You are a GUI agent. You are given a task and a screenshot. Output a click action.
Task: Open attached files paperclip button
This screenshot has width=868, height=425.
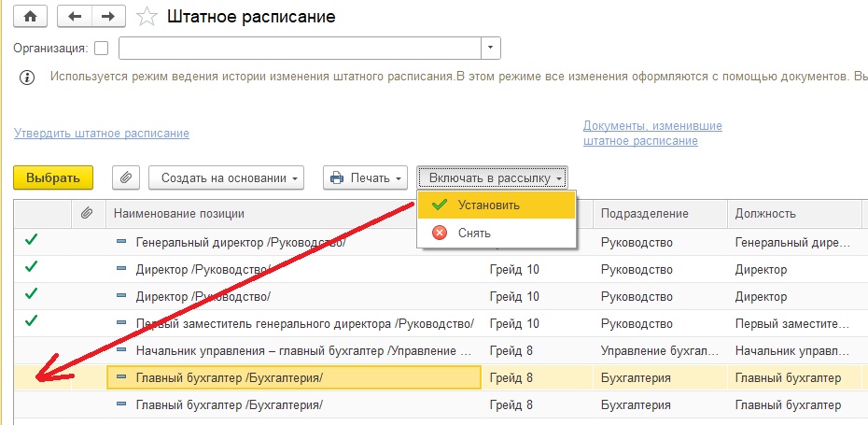(x=126, y=177)
